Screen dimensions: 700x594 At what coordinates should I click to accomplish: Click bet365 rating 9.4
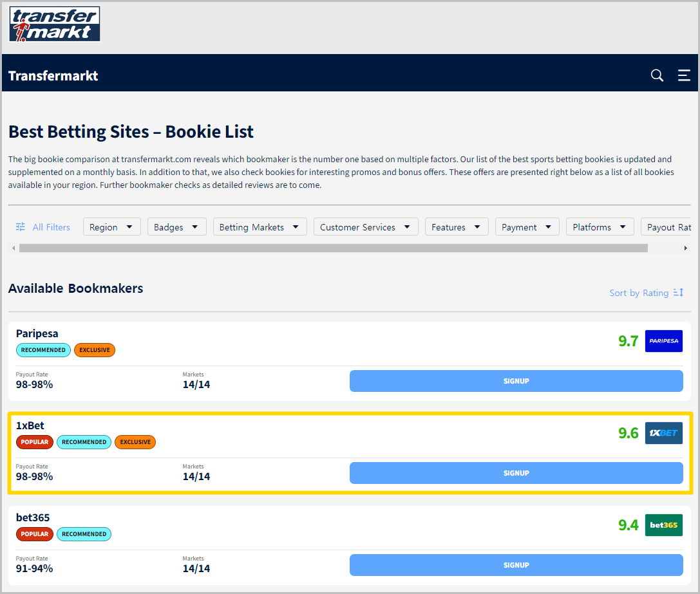[x=628, y=525]
